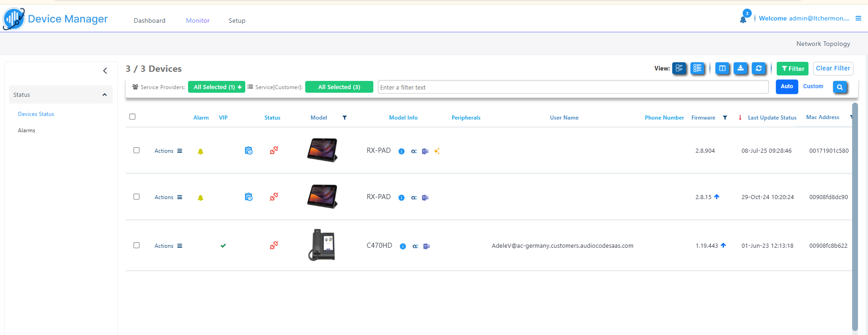
Task: Click the blue search magnifier button
Action: (840, 87)
